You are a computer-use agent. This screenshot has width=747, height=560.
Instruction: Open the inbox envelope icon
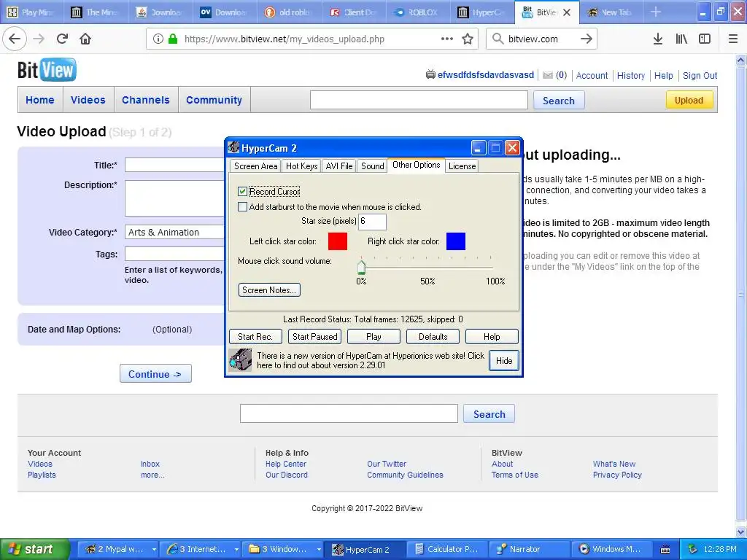point(547,75)
